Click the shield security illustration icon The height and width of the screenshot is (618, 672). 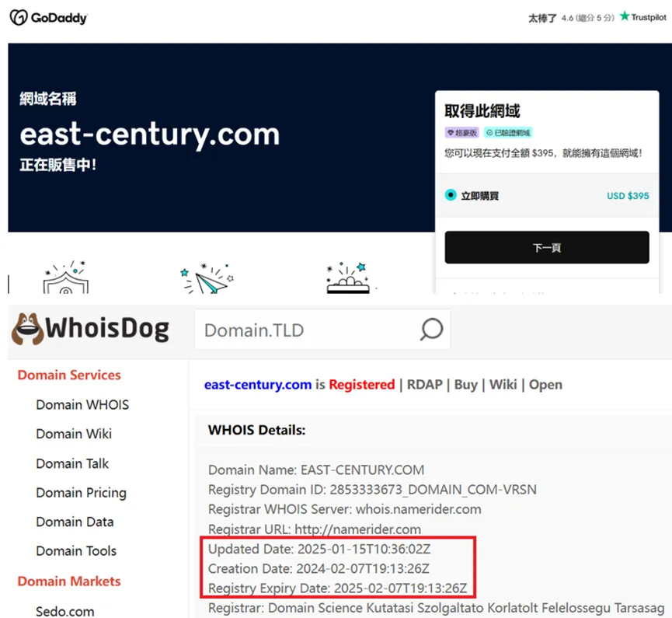pos(65,277)
